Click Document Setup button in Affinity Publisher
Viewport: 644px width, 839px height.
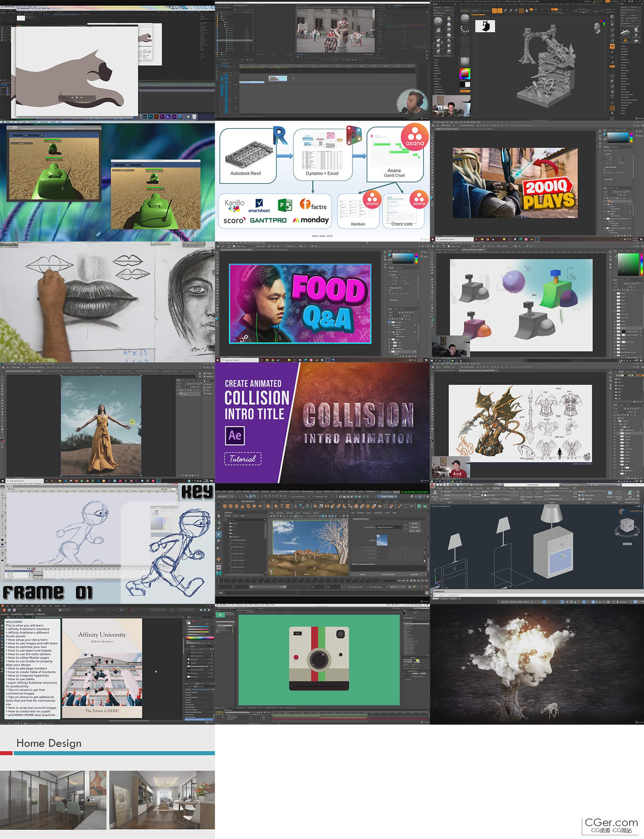pos(17,614)
